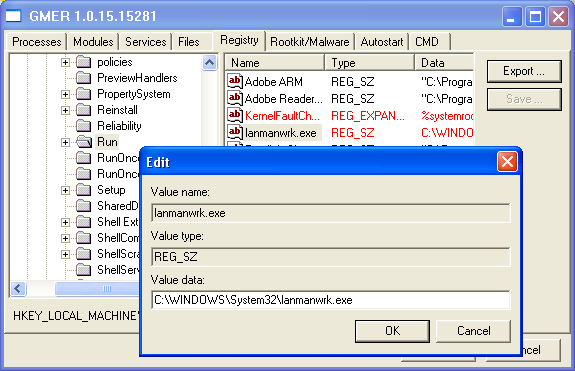The image size is (575, 371).
Task: Select the KernelFaultCh registry value icon
Action: (x=235, y=115)
